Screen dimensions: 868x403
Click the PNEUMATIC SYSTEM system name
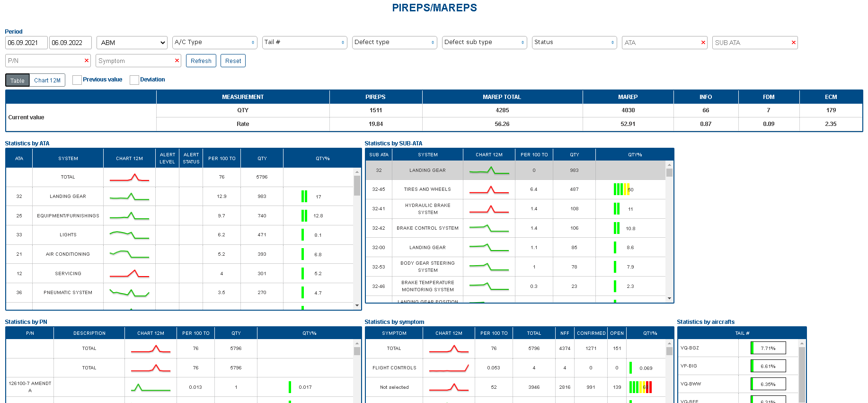(x=68, y=293)
